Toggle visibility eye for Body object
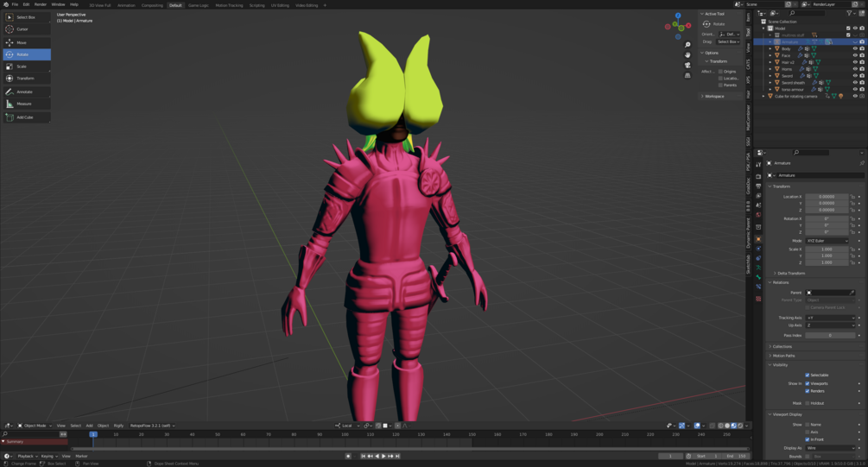This screenshot has height=467, width=868. click(x=855, y=48)
